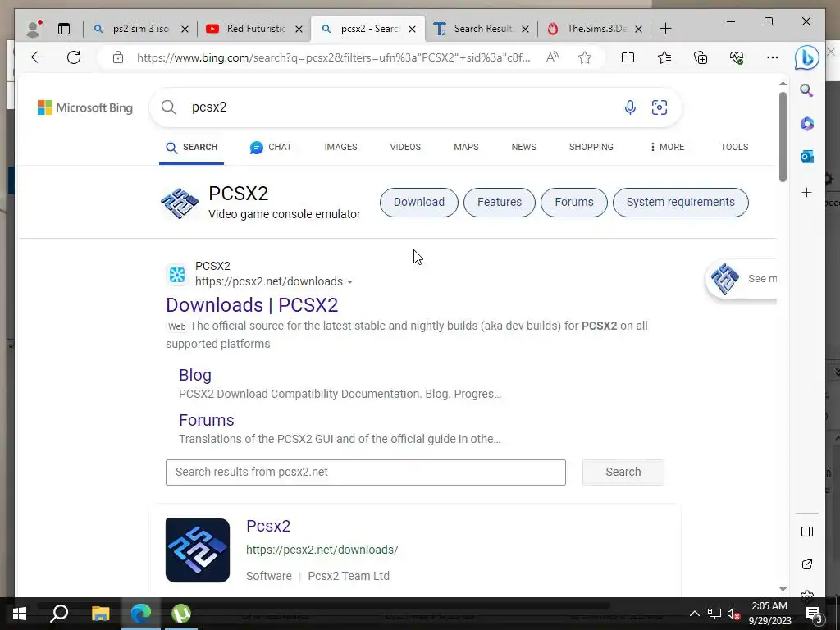Open the IMAGES search tab
This screenshot has height=630, width=840.
340,147
